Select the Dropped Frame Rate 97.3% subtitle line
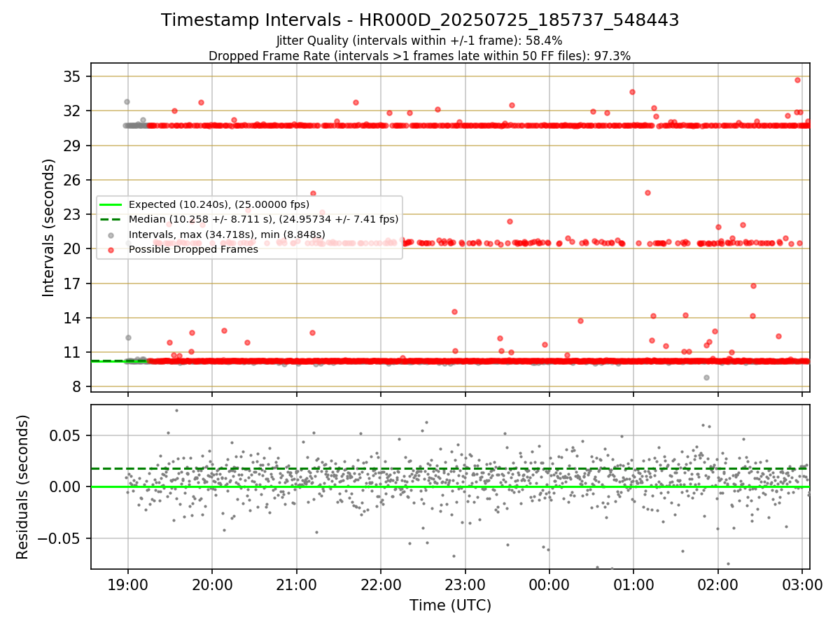The width and height of the screenshot is (840, 630). tap(420, 56)
